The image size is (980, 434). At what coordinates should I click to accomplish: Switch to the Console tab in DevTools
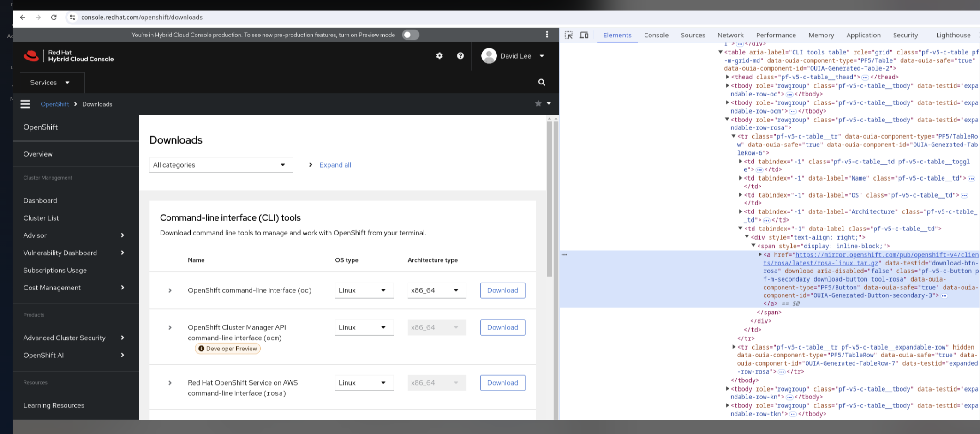click(656, 35)
